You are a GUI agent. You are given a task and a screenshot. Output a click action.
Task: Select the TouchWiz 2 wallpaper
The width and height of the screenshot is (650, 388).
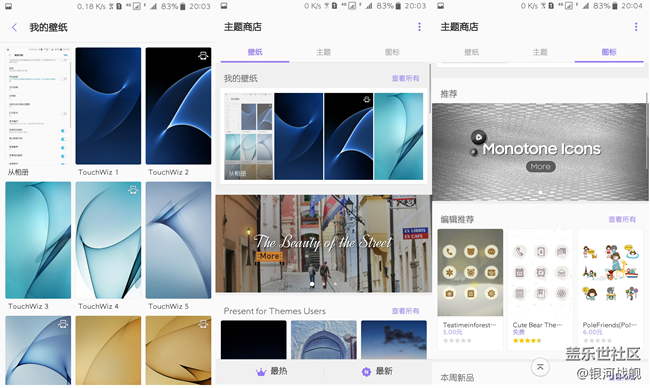tap(178, 106)
